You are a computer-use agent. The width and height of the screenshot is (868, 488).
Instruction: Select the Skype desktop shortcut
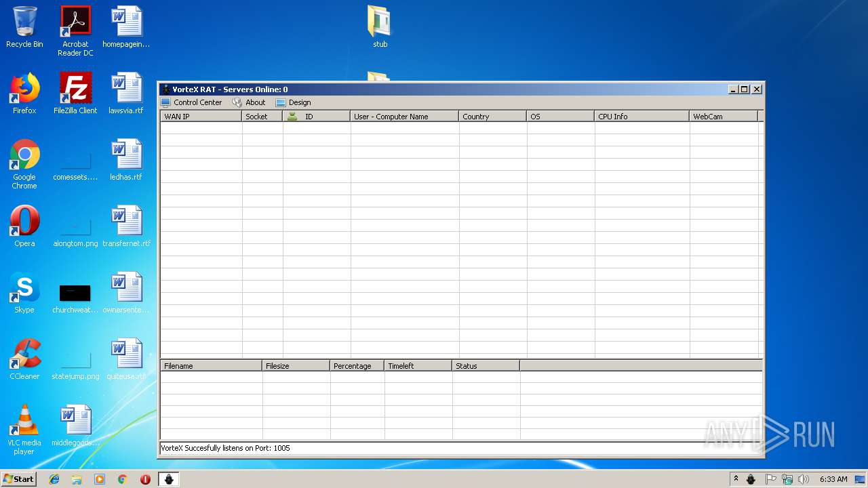point(24,293)
